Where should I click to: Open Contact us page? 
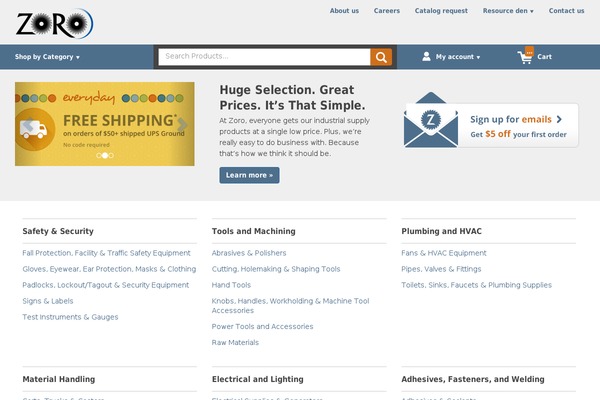coord(566,11)
